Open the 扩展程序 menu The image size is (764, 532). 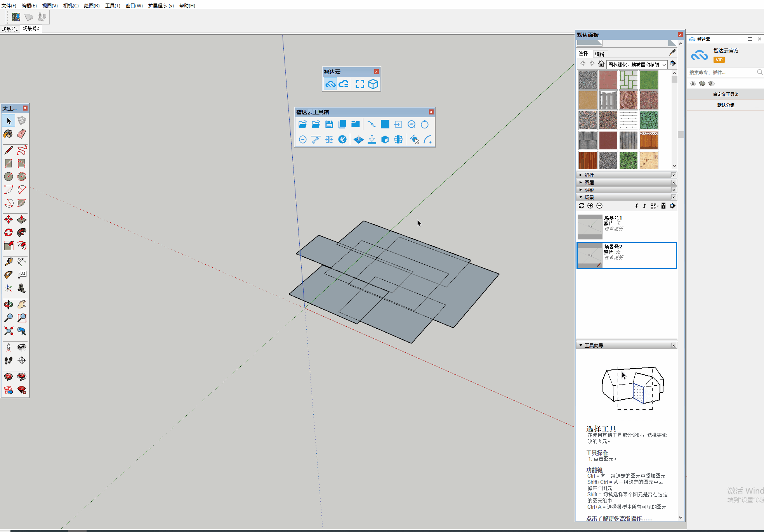click(160, 5)
